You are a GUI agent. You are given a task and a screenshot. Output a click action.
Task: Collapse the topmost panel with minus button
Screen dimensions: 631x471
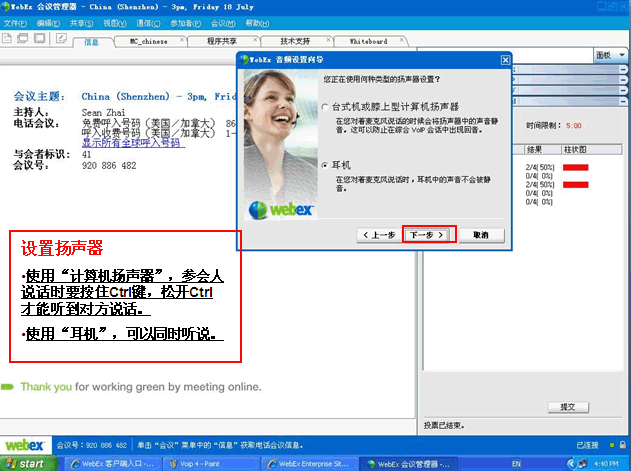(x=623, y=70)
